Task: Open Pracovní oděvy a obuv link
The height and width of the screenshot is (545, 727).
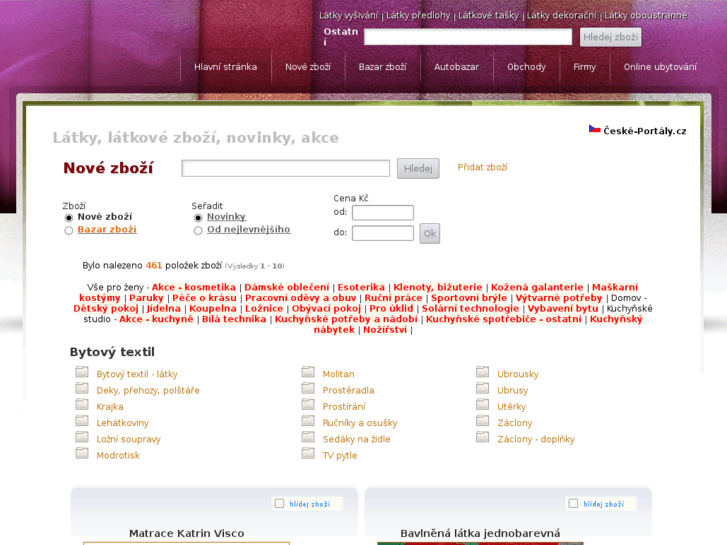Action: click(x=300, y=298)
